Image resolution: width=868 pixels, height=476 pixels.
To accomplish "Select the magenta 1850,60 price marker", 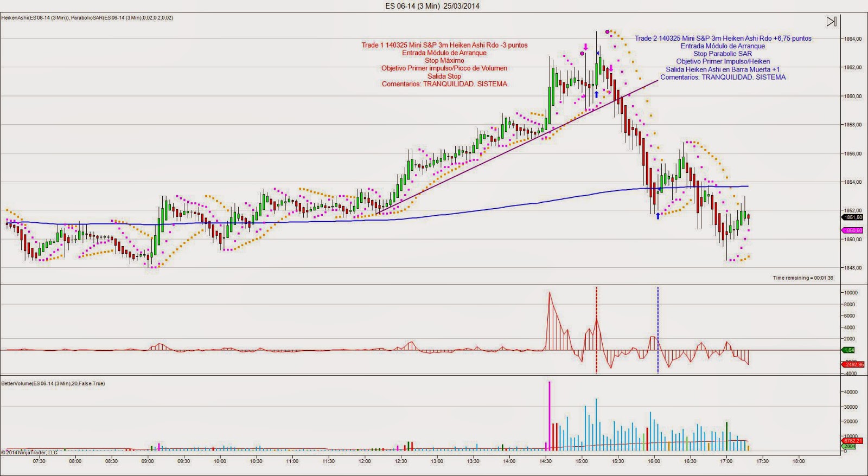I will click(x=852, y=230).
